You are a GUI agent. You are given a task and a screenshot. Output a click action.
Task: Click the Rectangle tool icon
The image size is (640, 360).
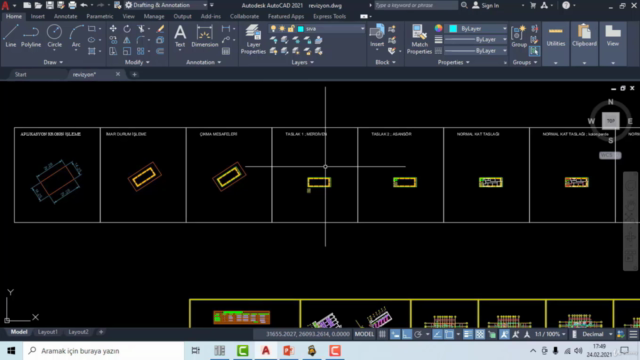(x=92, y=29)
